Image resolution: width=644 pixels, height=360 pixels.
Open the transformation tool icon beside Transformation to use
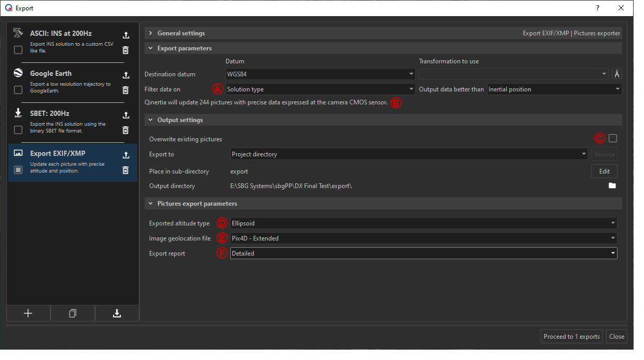(616, 74)
